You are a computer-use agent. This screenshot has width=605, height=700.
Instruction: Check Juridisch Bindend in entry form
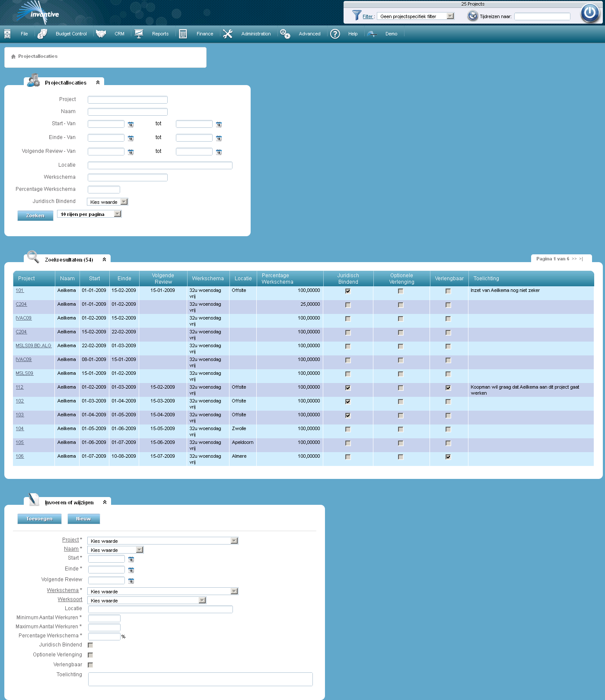[90, 645]
